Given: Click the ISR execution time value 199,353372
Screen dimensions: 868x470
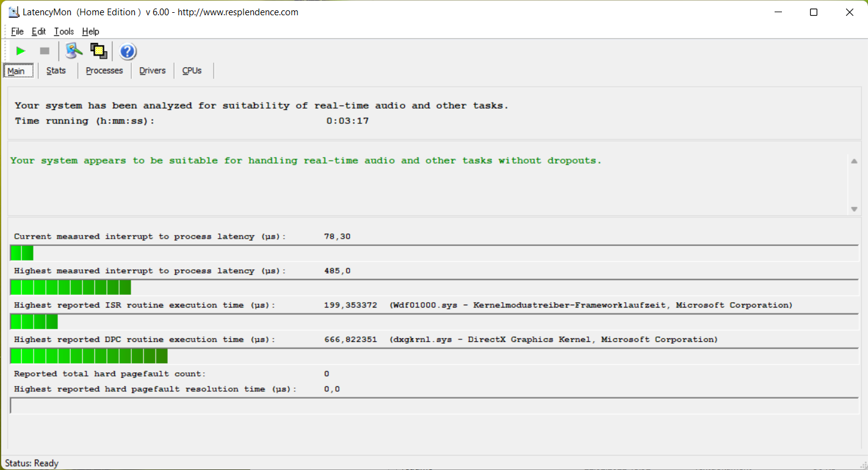Looking at the screenshot, I should [x=350, y=305].
